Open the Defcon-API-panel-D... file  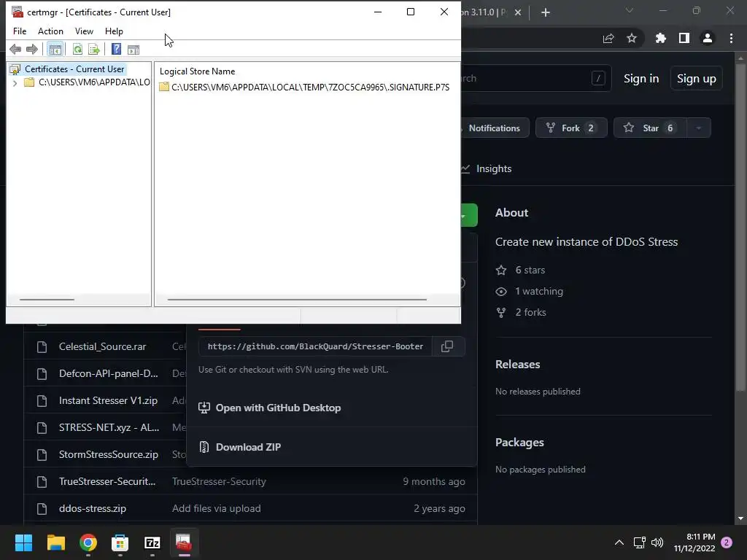[x=108, y=373]
